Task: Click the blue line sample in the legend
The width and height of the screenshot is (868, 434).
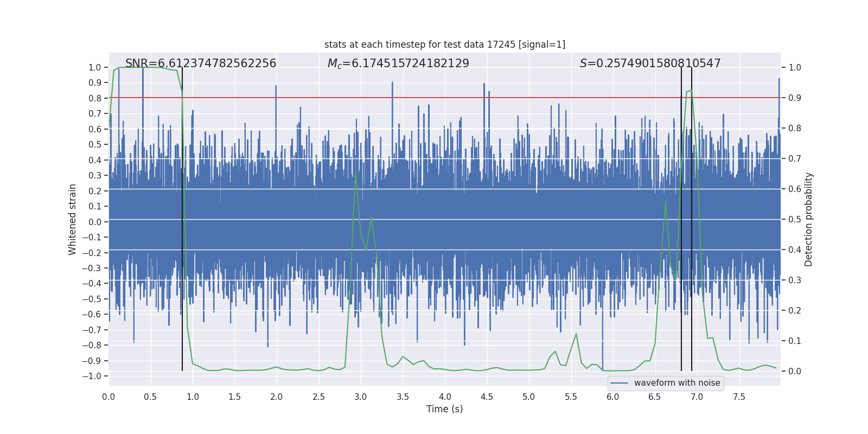Action: (620, 383)
